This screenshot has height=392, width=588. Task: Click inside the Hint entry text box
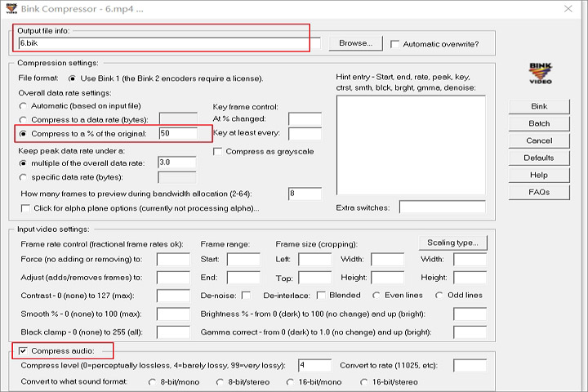tap(411, 145)
